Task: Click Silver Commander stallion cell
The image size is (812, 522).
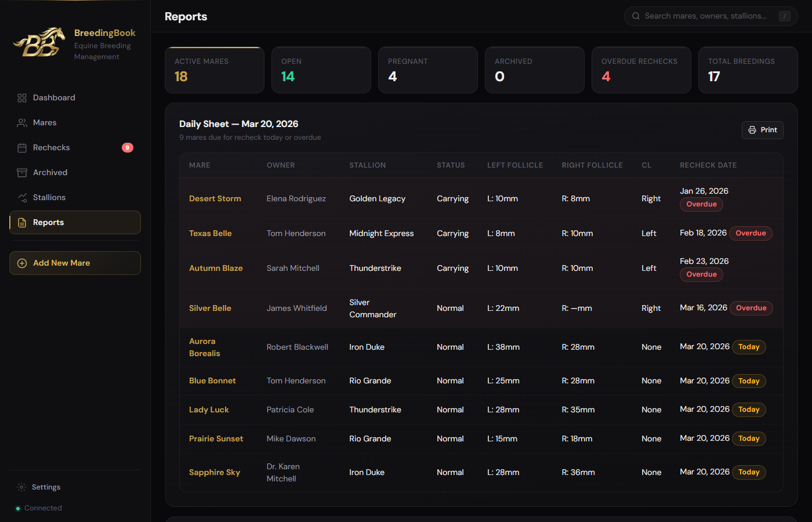Action: [x=372, y=309]
